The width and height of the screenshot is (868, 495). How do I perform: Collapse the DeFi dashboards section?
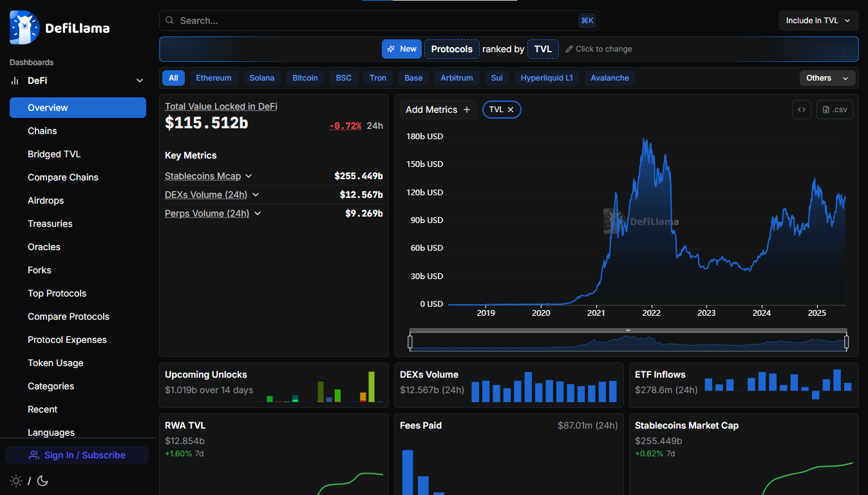140,81
